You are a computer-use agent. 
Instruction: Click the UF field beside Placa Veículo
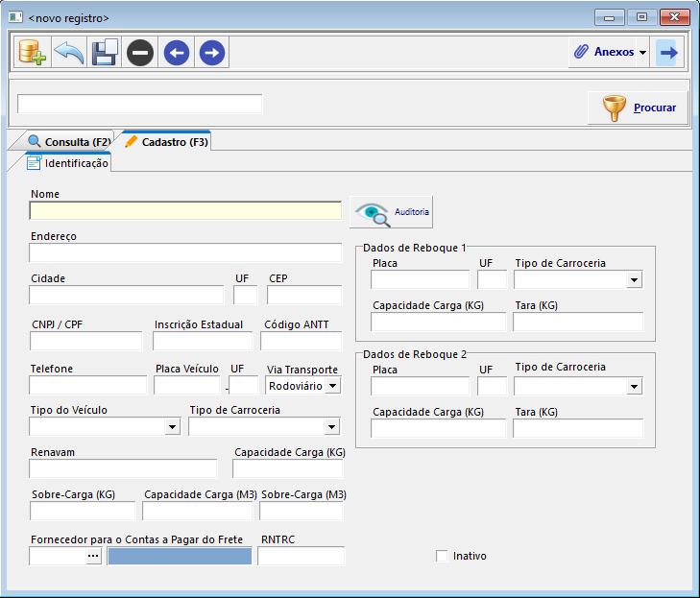tap(244, 385)
